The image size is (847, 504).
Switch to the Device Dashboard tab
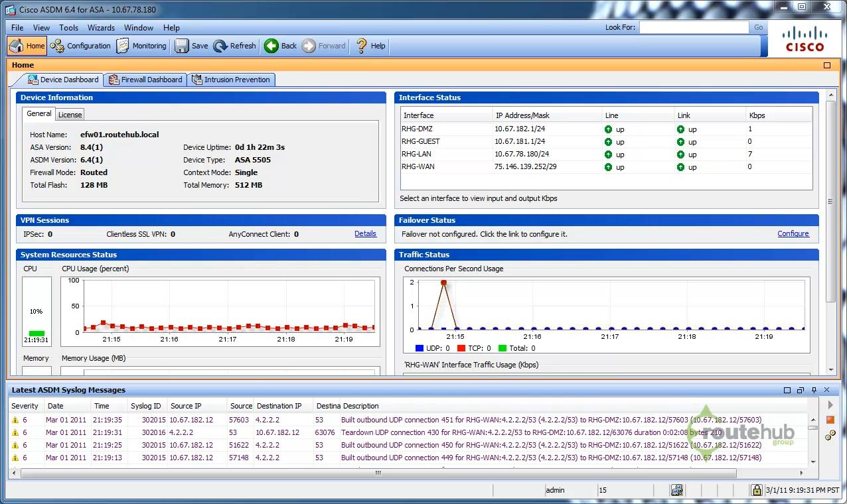[63, 80]
